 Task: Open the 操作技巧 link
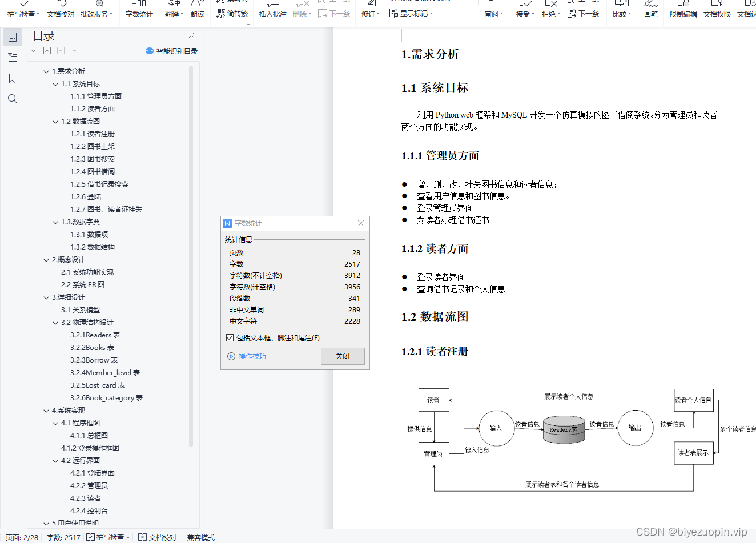252,356
